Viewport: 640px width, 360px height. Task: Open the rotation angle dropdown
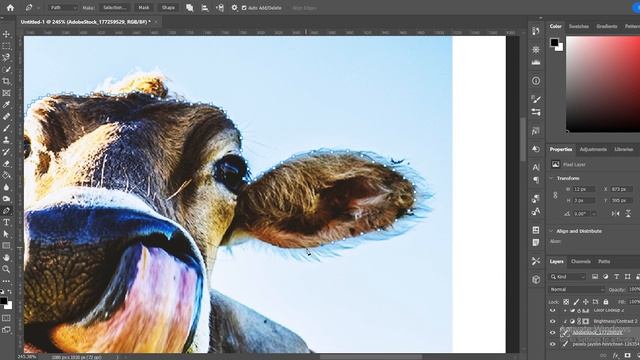coord(594,213)
